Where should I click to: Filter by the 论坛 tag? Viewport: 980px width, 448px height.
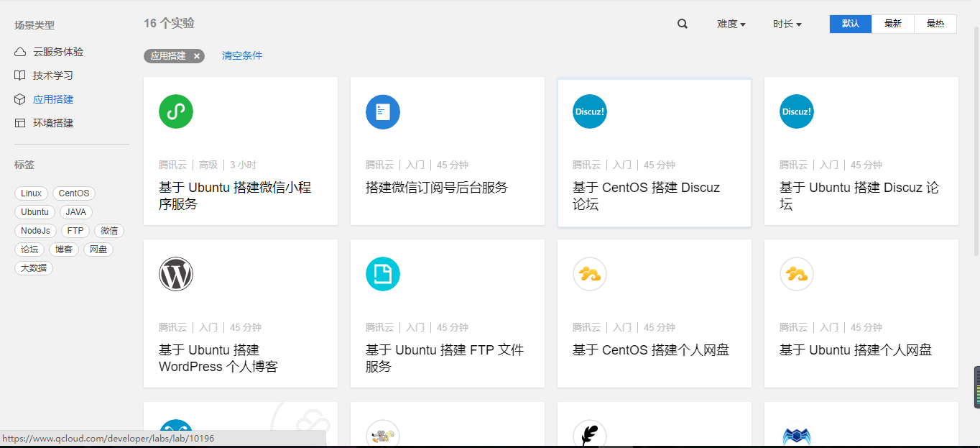(29, 250)
